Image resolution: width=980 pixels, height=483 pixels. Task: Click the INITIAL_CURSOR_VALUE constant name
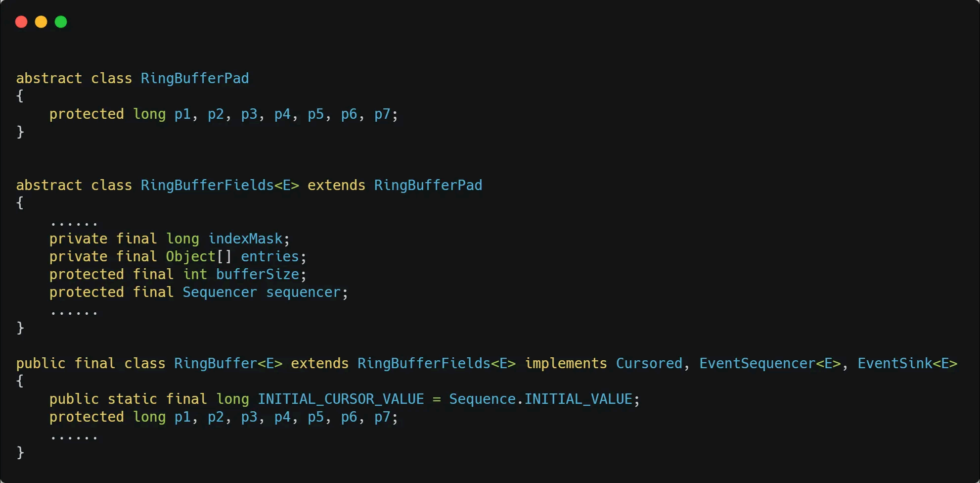point(341,399)
